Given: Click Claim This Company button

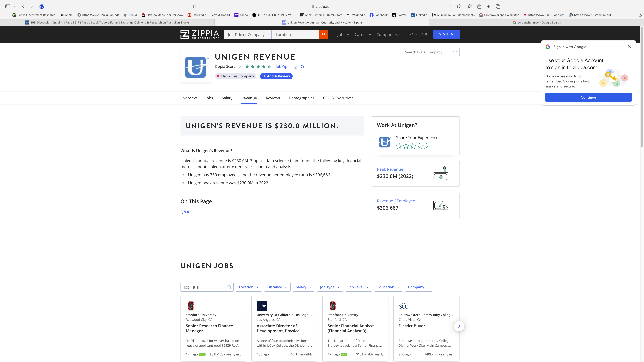Looking at the screenshot, I should (x=235, y=76).
